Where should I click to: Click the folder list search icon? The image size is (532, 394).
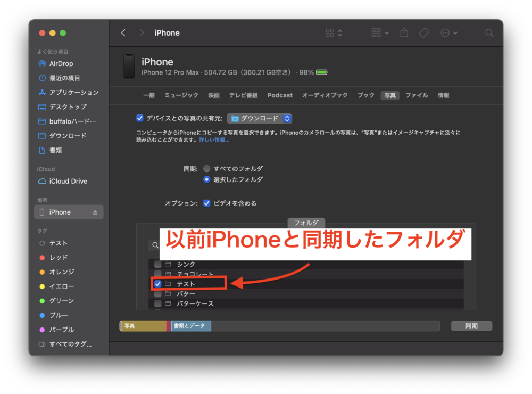coord(155,245)
